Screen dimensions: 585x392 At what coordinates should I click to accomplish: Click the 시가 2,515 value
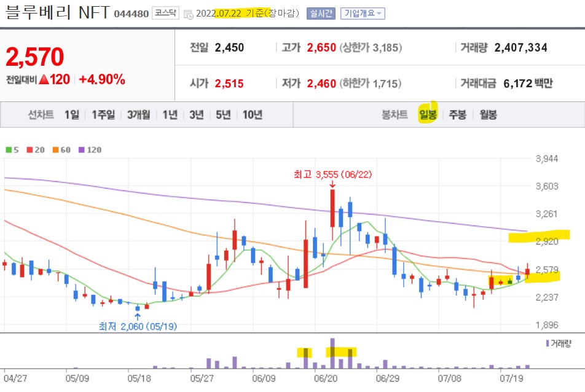(229, 84)
